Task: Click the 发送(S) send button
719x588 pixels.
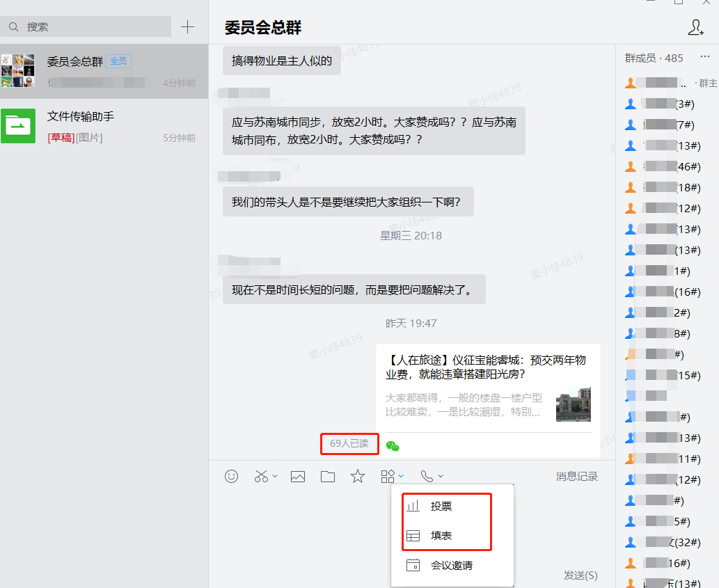Action: pyautogui.click(x=580, y=575)
